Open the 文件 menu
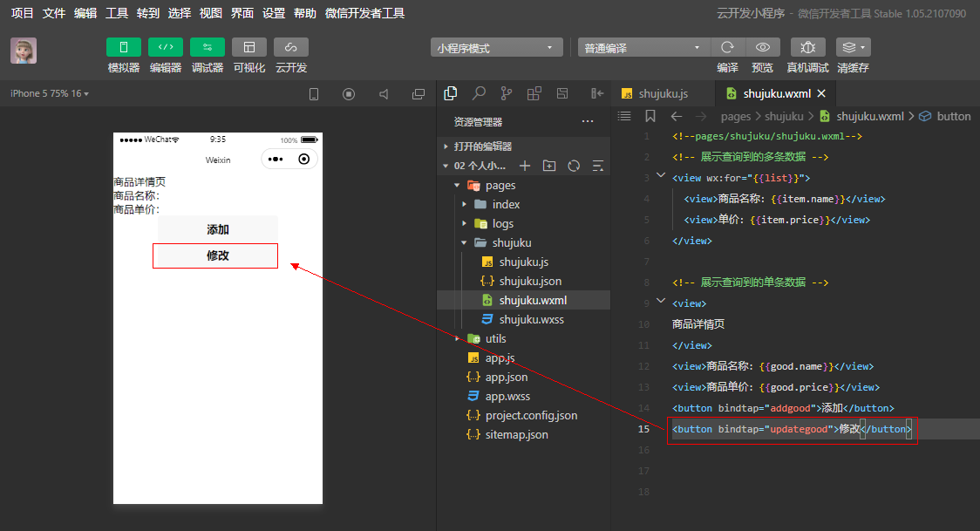Viewport: 980px width, 531px height. pos(54,13)
